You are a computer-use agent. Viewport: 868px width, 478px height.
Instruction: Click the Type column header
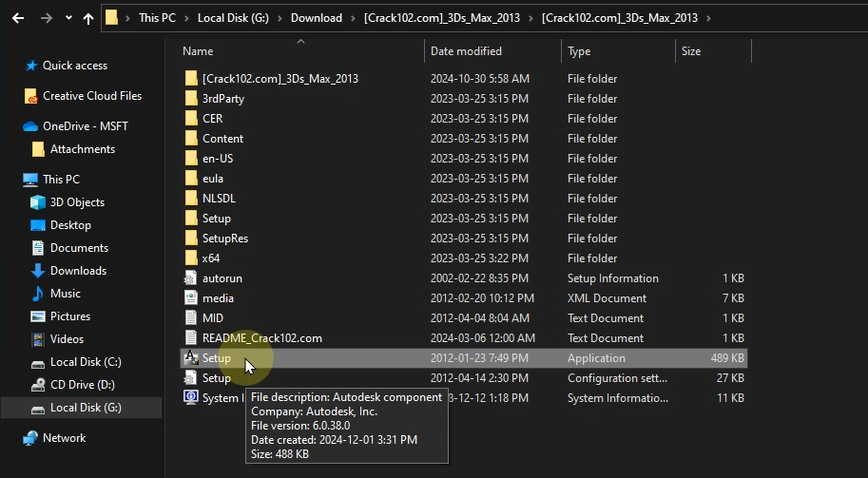[579, 51]
